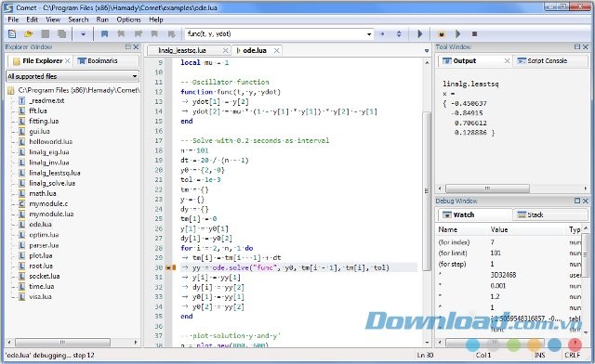Open fft.lua in file explorer

38,110
